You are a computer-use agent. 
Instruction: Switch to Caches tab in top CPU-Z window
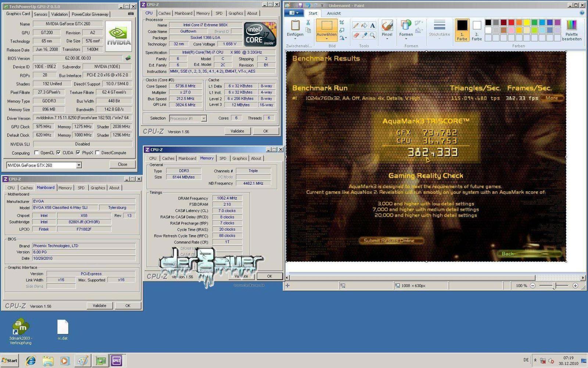(x=164, y=13)
